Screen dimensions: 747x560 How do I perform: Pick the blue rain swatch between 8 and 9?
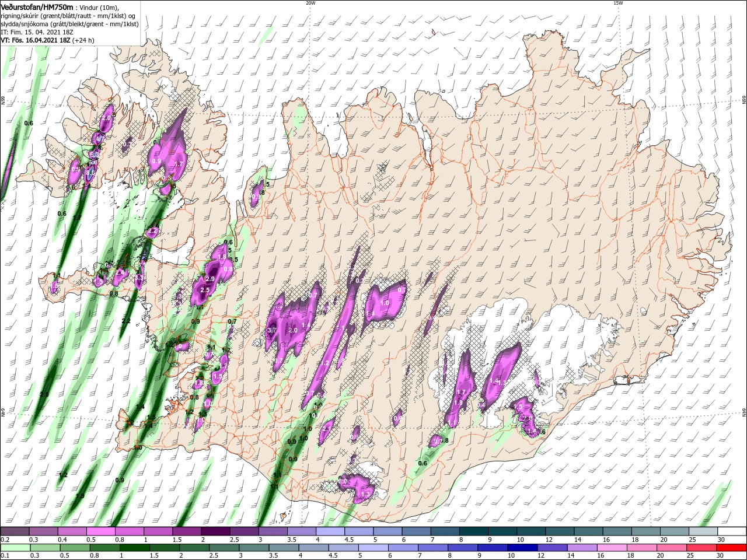[462, 548]
